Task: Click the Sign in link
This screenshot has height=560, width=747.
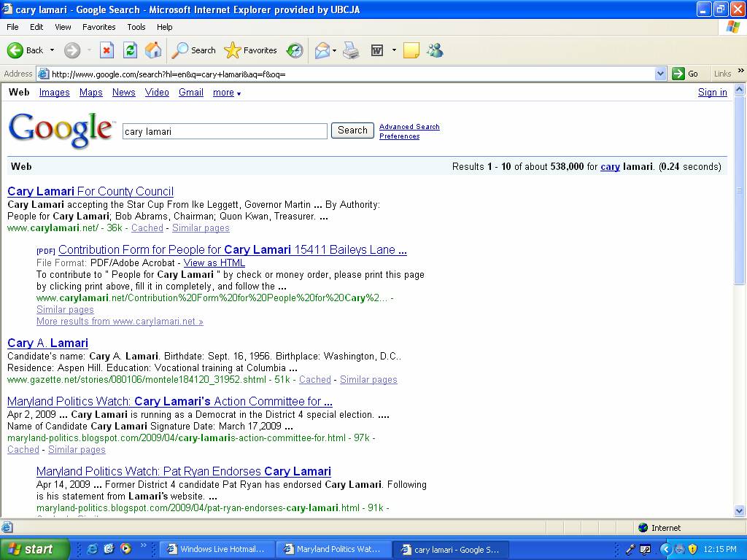Action: click(x=712, y=93)
